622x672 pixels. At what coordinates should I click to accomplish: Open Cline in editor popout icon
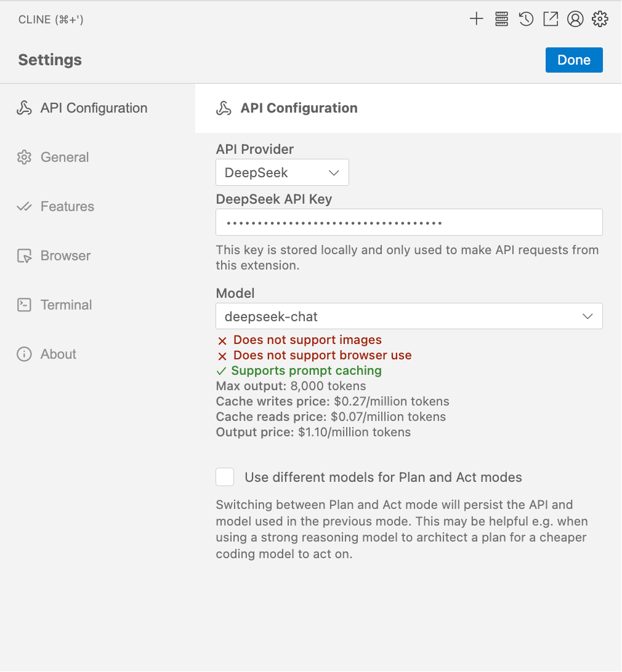[x=551, y=19]
